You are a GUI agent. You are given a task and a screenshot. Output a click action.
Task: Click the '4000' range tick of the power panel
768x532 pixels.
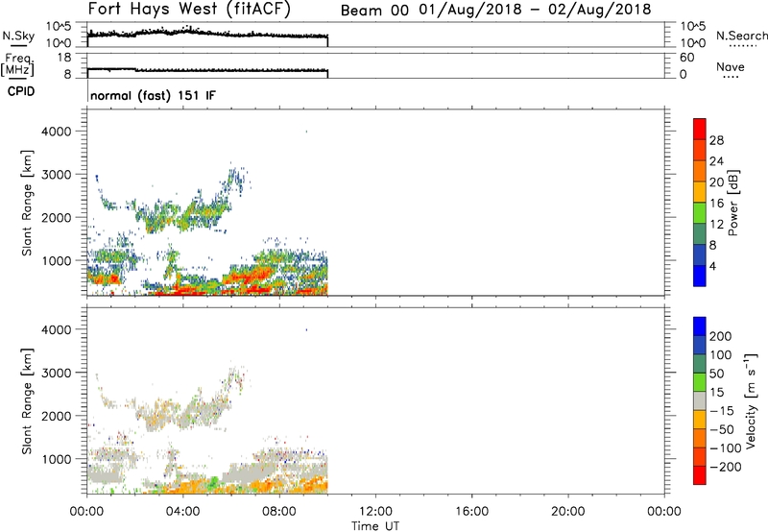click(x=57, y=132)
